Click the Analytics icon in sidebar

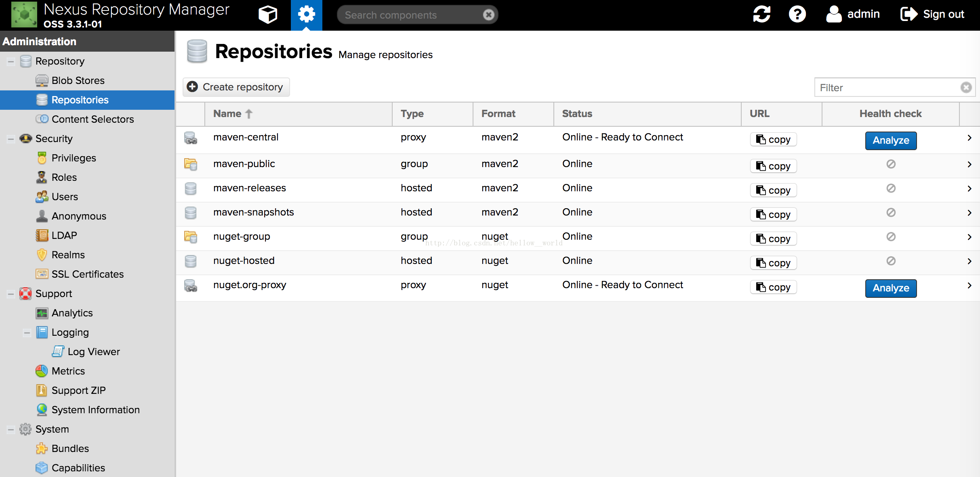point(42,313)
